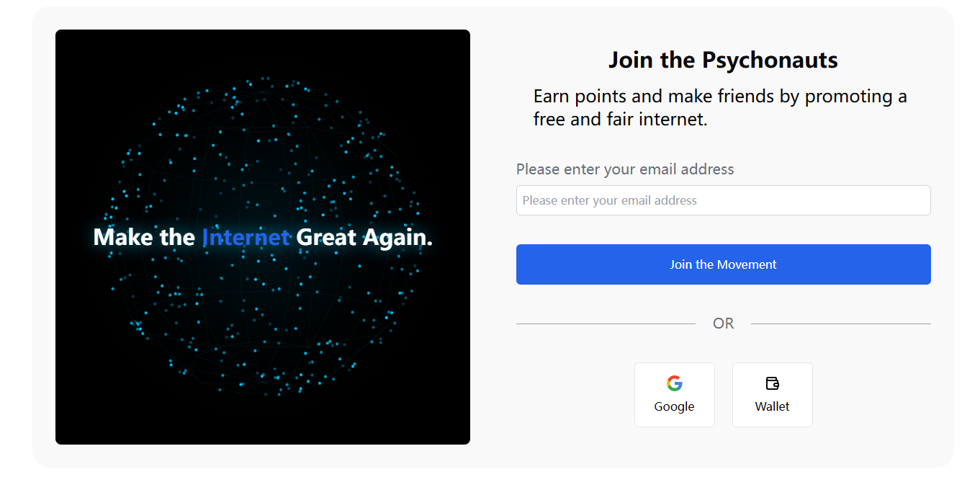
Task: Click the Google text label
Action: point(674,406)
